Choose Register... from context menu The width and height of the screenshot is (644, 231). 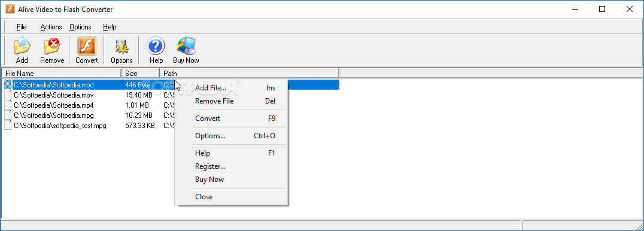[231, 166]
